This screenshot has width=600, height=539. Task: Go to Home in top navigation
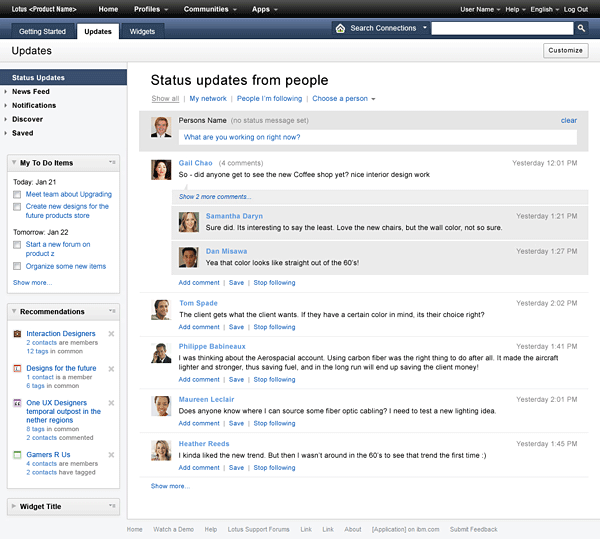click(108, 9)
